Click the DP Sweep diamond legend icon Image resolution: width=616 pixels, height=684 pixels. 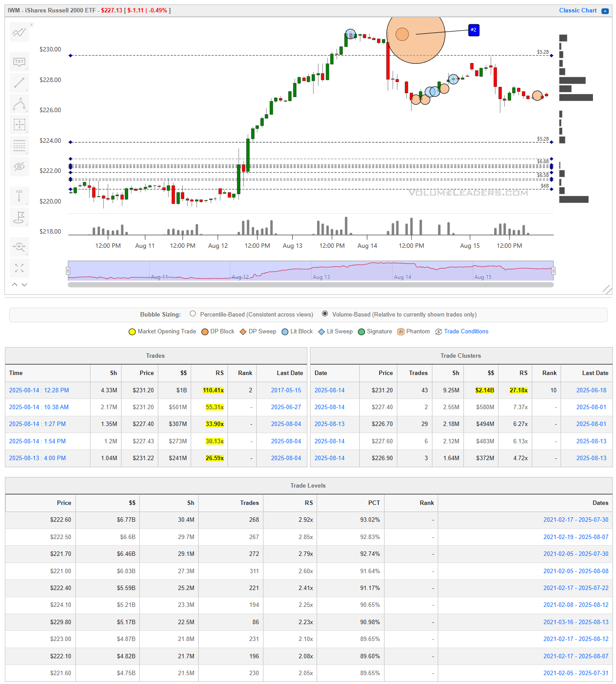pyautogui.click(x=243, y=332)
